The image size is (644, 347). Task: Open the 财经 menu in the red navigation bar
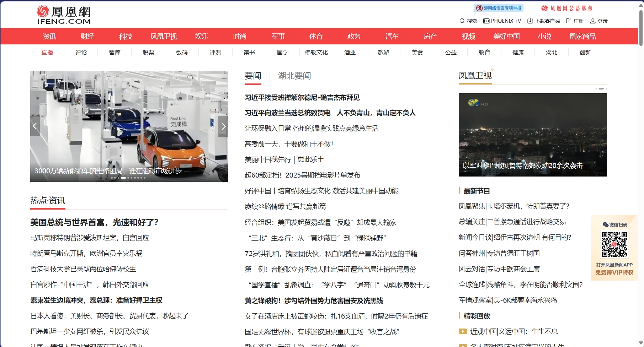coord(87,36)
